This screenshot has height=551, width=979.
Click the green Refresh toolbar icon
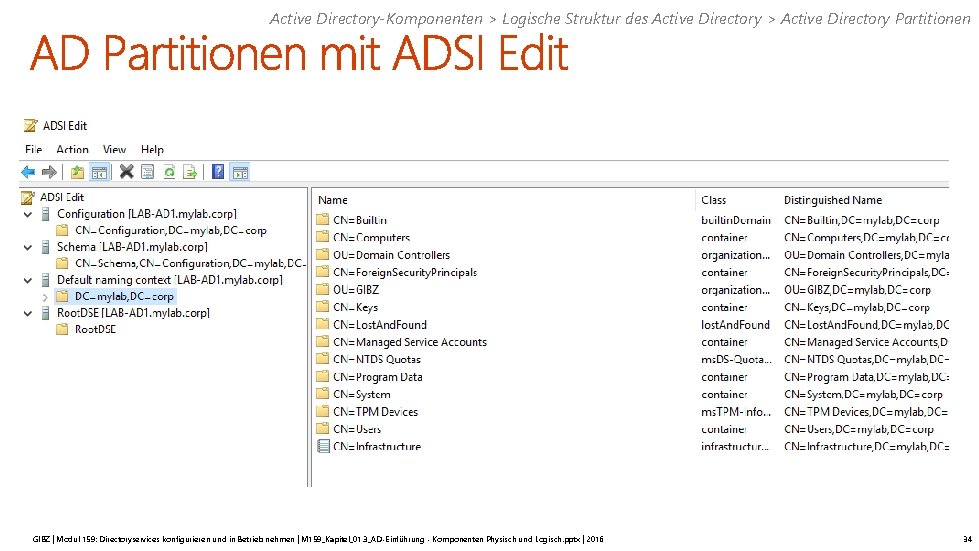coord(169,172)
